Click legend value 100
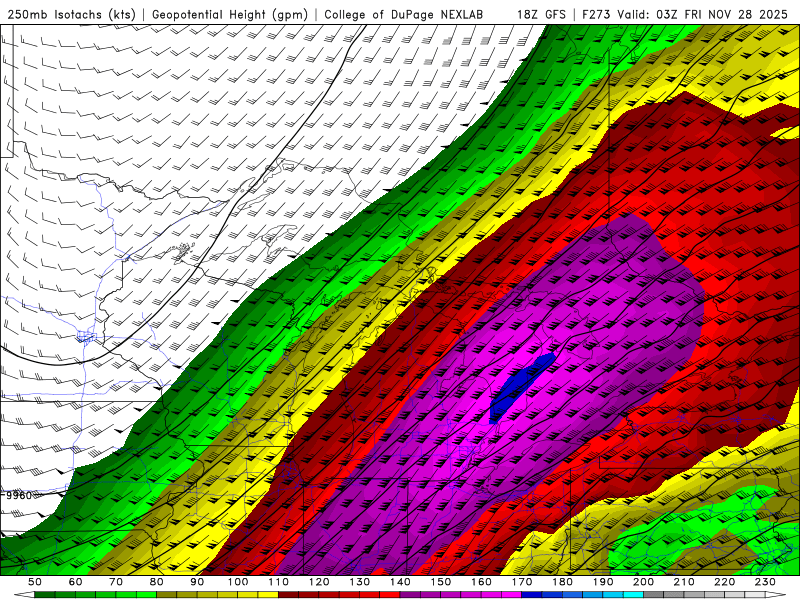800x600 pixels. click(238, 582)
